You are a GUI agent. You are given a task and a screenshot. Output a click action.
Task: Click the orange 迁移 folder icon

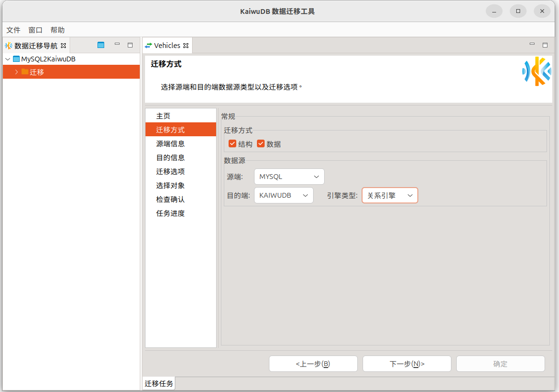25,72
